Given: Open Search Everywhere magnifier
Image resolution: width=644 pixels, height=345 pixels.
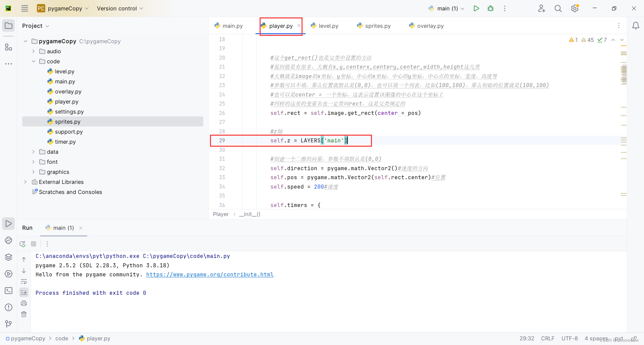Looking at the screenshot, I should coord(558,8).
